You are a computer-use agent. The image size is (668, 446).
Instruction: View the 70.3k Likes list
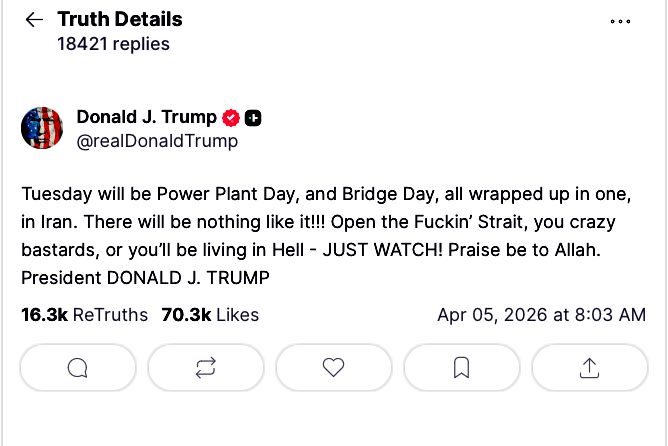pos(210,315)
